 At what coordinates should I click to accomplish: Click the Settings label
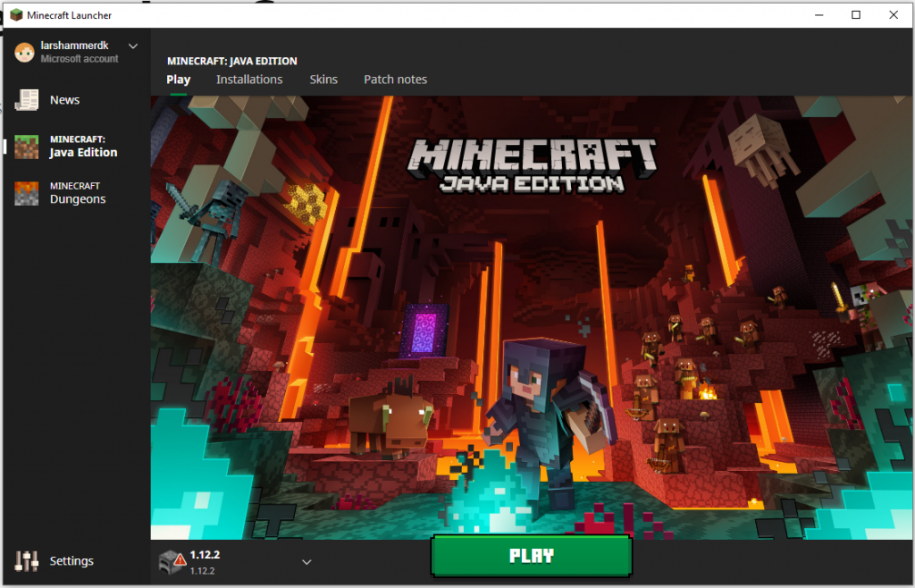point(71,560)
